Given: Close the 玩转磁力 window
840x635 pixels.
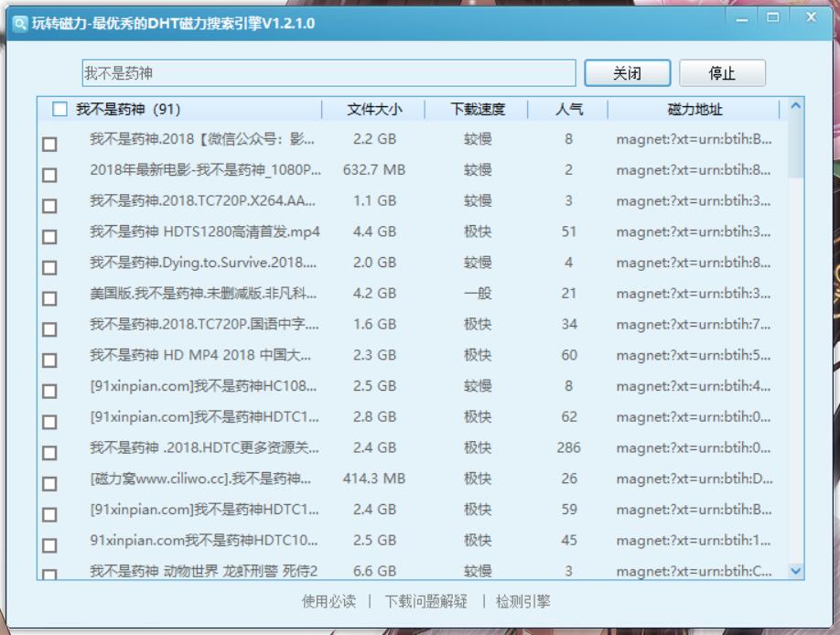Looking at the screenshot, I should tap(811, 17).
